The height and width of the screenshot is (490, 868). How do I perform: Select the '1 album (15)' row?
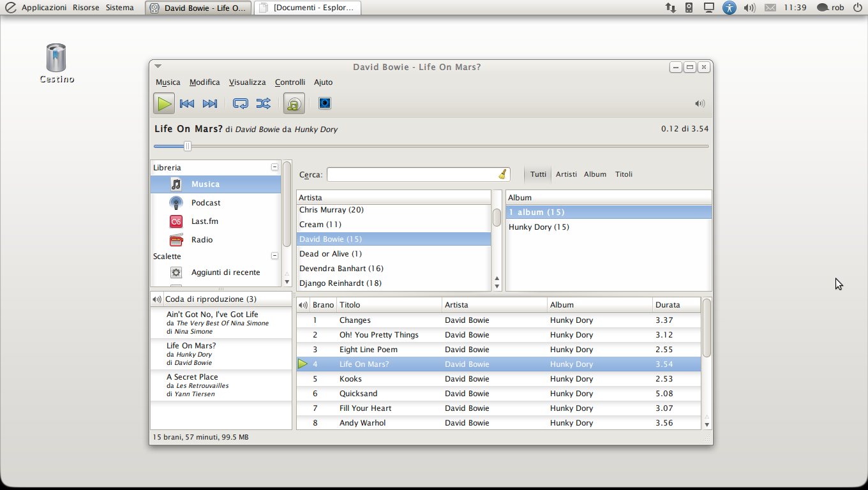[609, 212]
